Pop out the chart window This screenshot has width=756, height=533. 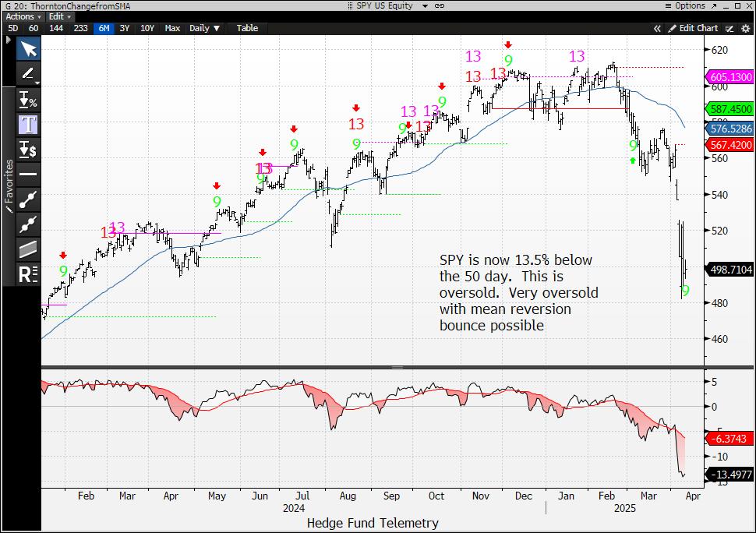(x=714, y=5)
